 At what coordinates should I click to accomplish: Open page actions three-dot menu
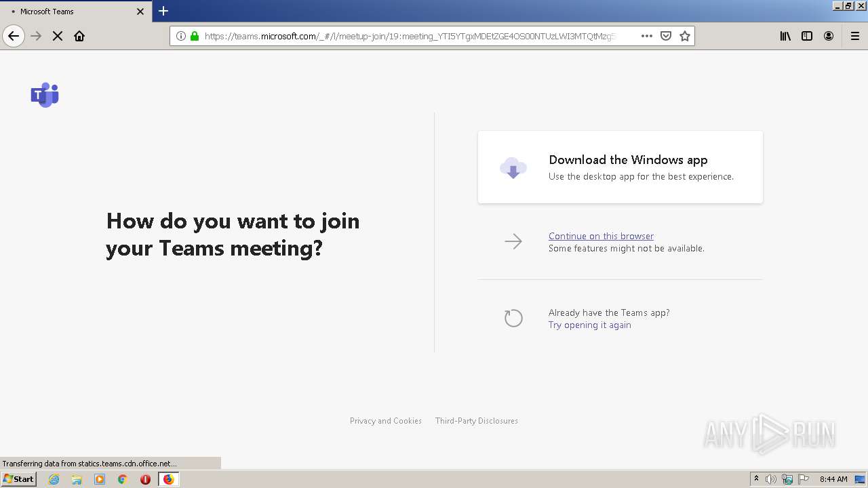(647, 36)
